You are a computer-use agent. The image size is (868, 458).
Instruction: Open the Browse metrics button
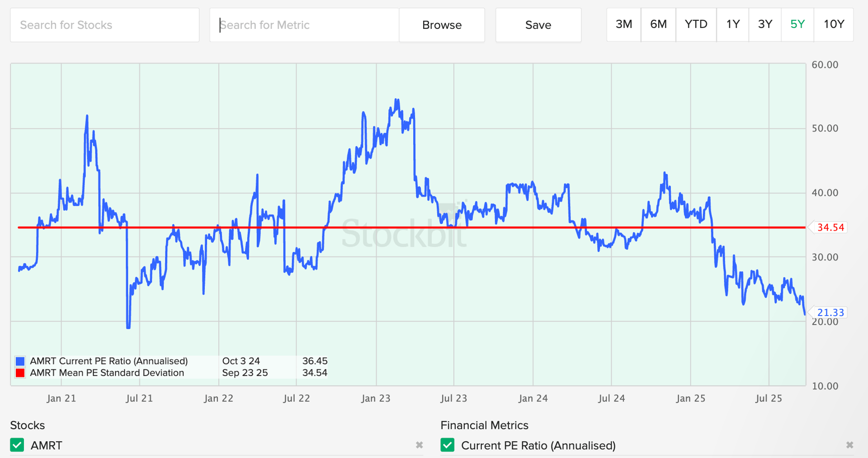click(442, 25)
